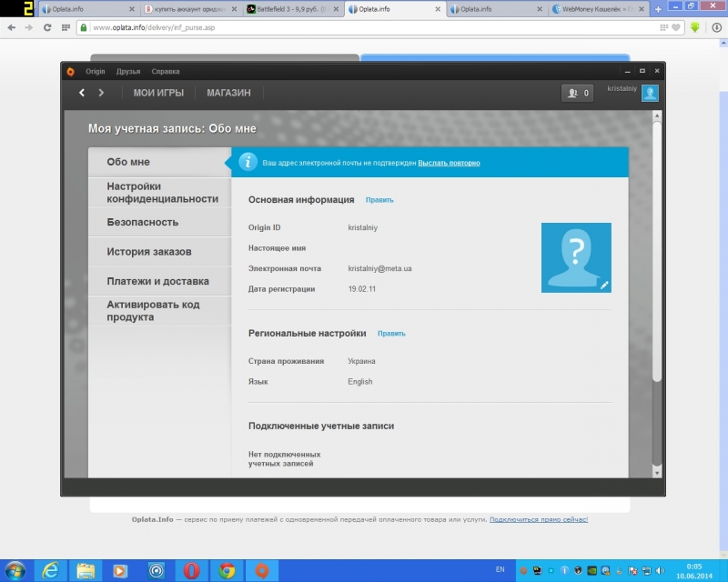This screenshot has width=728, height=582.
Task: Open Windows Media Player from taskbar
Action: pyautogui.click(x=120, y=571)
